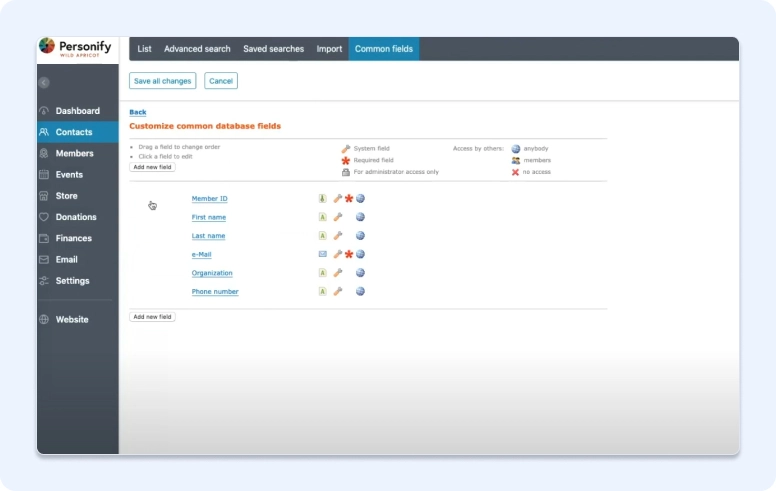Viewport: 776px width, 491px height.
Task: Click the Email envelope icon in sidebar
Action: tap(44, 260)
